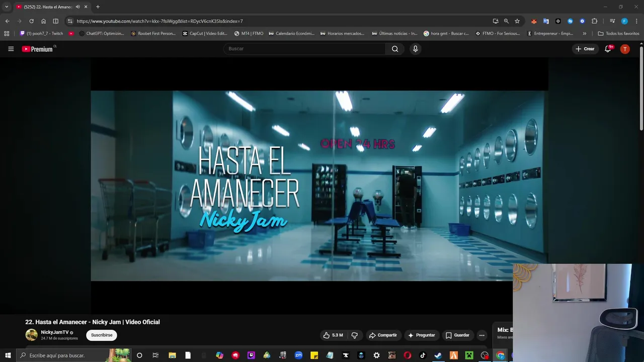Open the tab search dropdown arrow
644x362 pixels.
point(7,7)
